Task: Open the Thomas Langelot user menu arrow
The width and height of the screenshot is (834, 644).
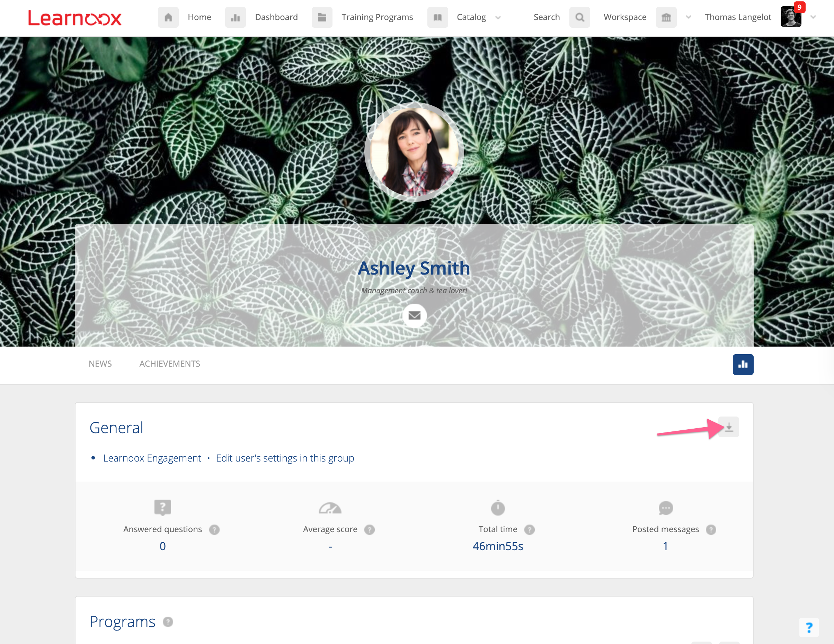Action: coord(813,17)
